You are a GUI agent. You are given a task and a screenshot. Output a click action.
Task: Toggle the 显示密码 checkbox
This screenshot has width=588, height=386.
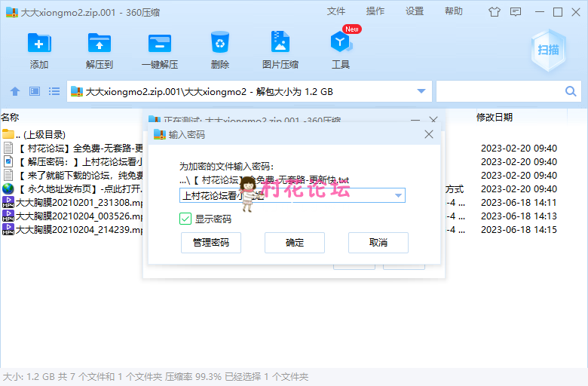185,219
